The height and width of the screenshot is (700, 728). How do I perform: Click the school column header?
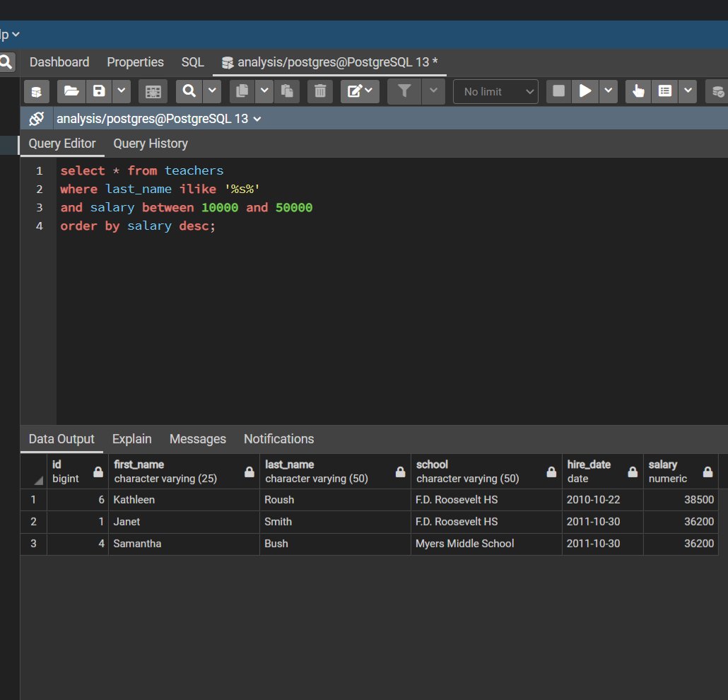(486, 472)
